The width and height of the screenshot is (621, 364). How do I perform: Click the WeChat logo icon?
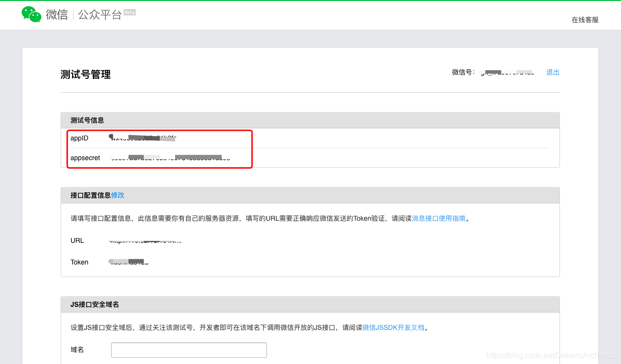point(32,14)
